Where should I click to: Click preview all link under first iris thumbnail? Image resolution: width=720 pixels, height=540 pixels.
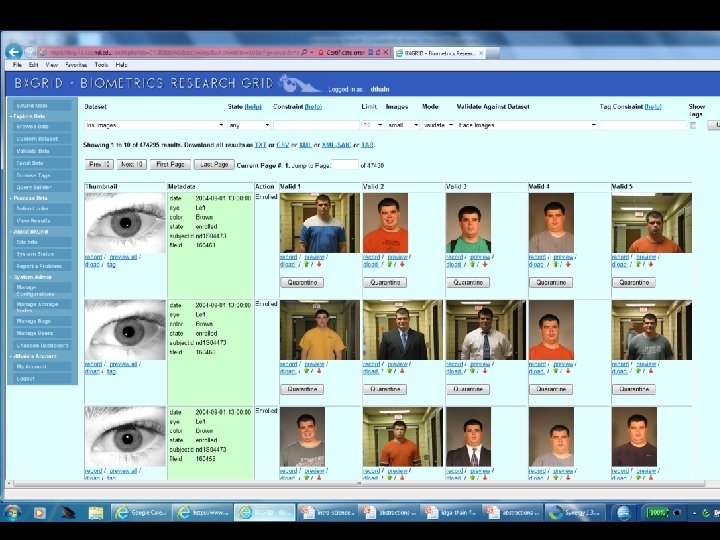point(123,257)
